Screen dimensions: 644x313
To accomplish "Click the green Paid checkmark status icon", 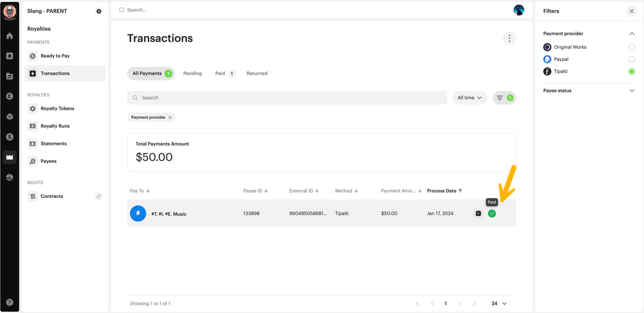I will 492,214.
